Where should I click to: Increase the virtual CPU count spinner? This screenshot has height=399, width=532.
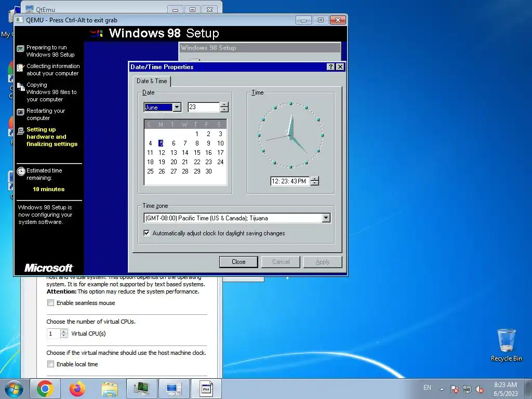tap(64, 331)
